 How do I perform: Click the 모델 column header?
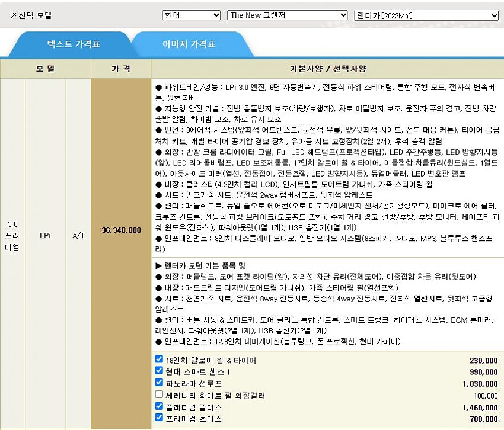click(x=46, y=69)
